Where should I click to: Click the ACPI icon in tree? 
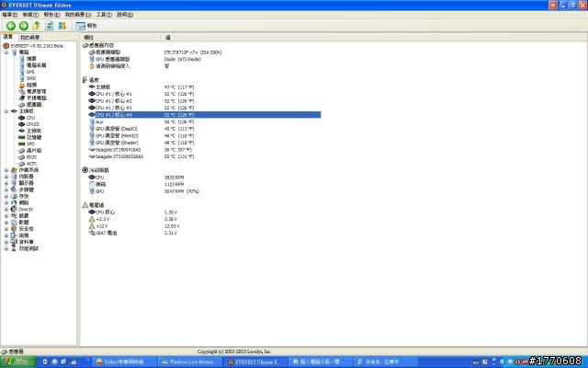click(21, 164)
